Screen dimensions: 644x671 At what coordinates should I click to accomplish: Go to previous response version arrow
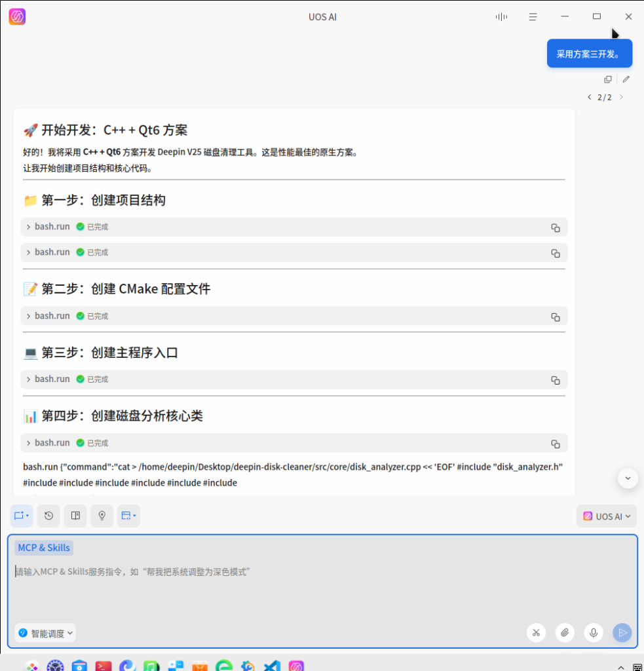point(589,98)
